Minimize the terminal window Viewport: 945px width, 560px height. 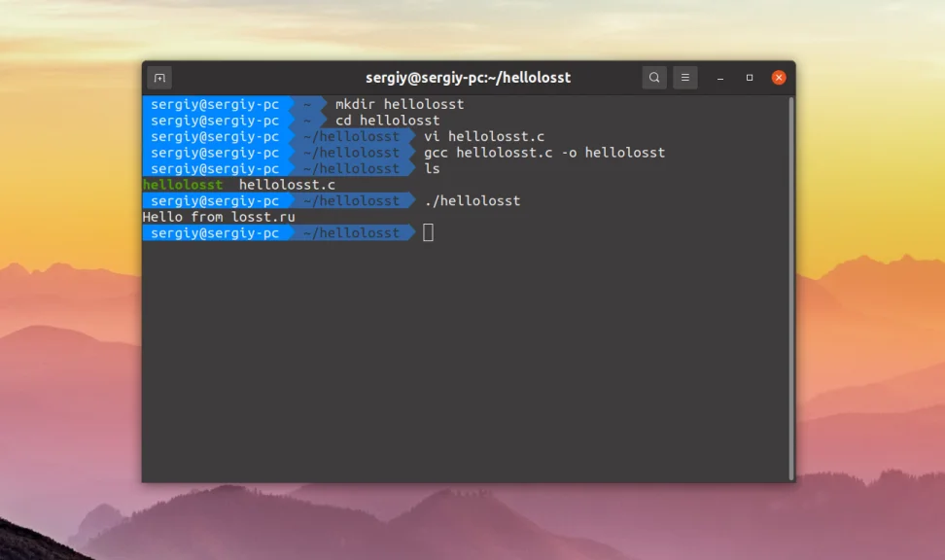pyautogui.click(x=720, y=78)
